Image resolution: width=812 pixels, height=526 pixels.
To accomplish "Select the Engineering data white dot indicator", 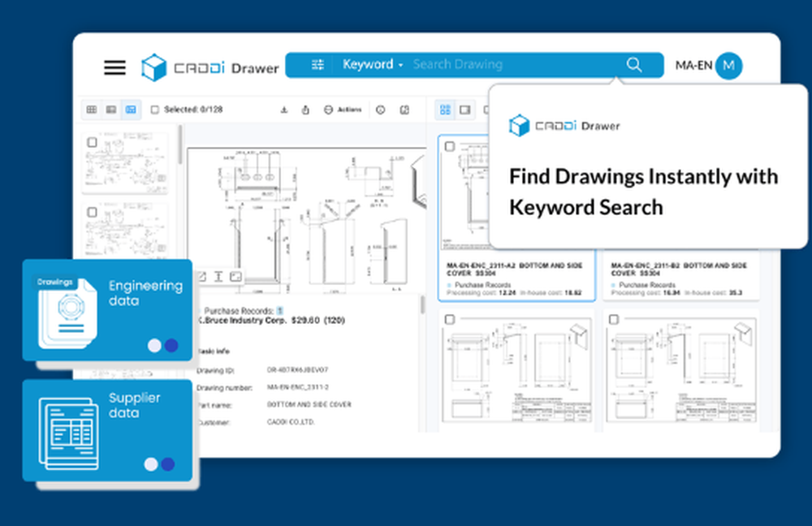I will 154,346.
